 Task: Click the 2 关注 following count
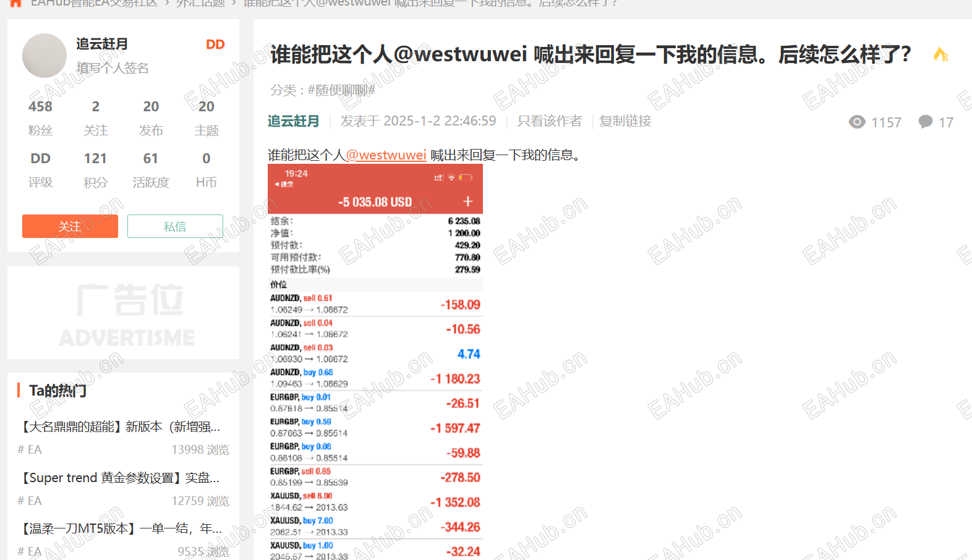96,117
